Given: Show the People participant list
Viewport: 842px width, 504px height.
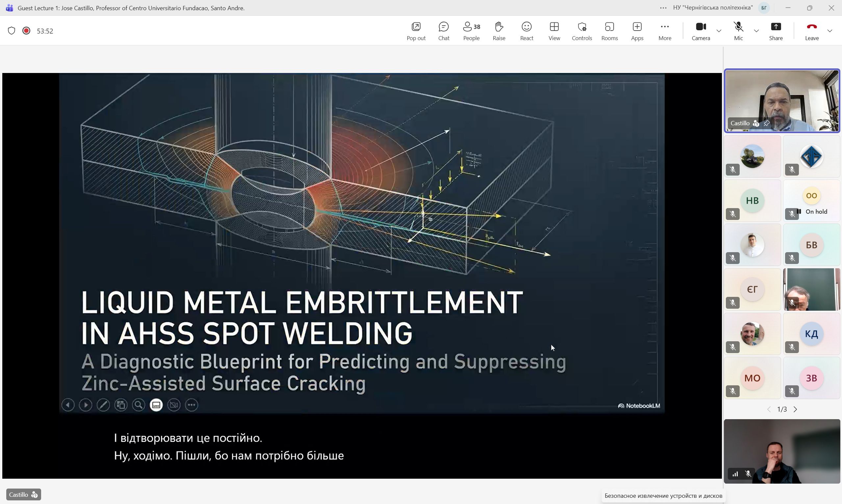Looking at the screenshot, I should [x=471, y=31].
